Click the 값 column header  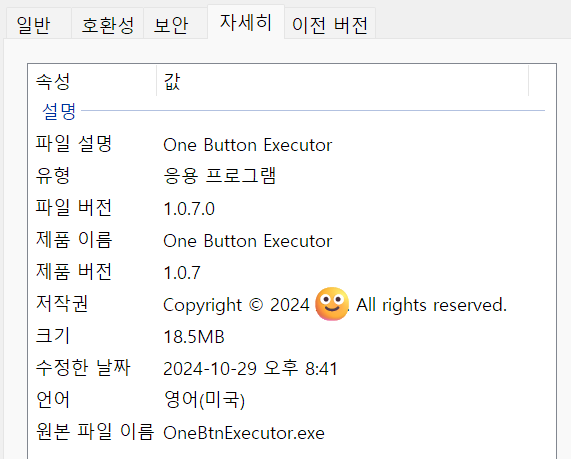[343, 81]
